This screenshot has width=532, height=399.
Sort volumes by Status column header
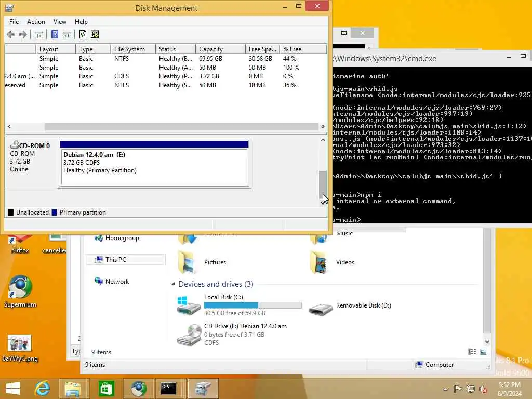click(176, 49)
